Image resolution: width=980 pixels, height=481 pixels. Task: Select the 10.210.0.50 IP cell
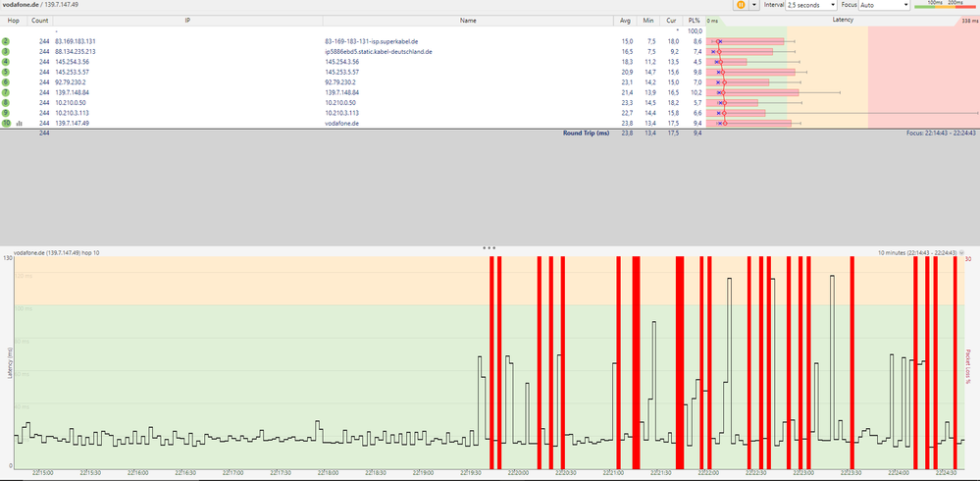(x=71, y=102)
